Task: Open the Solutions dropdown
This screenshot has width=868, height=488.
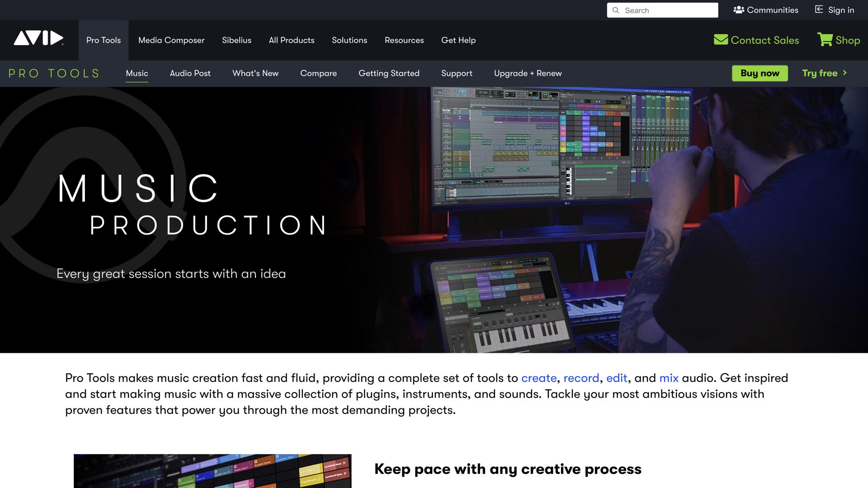Action: click(349, 40)
